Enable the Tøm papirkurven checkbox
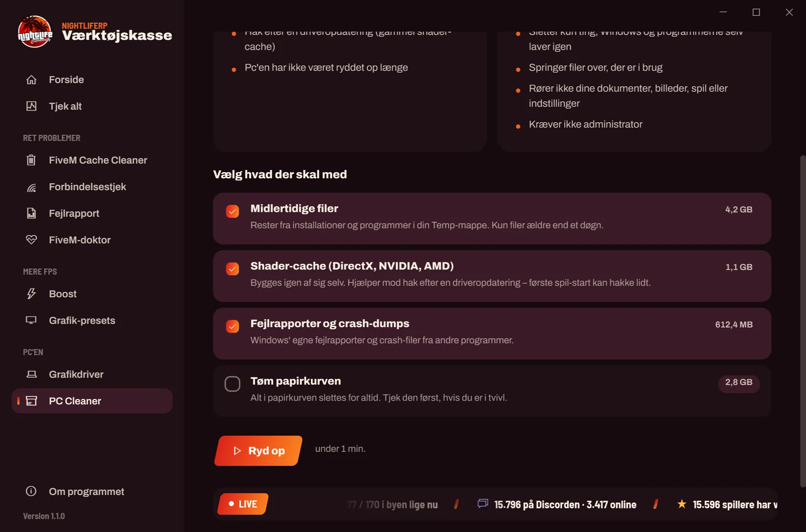 [x=232, y=384]
